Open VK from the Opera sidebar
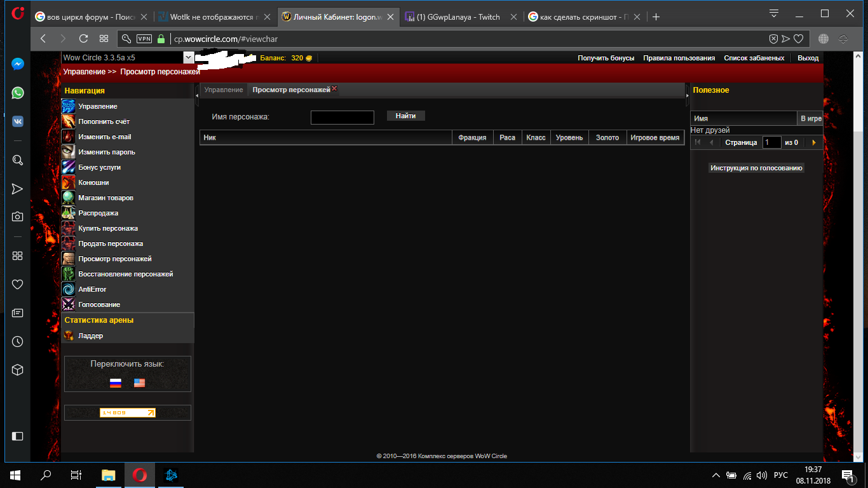 click(x=18, y=122)
